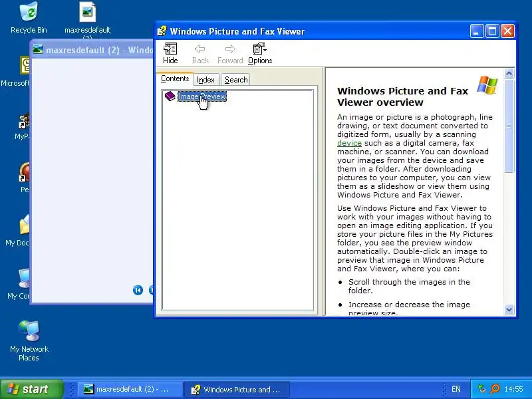Click the Forward navigation arrow

click(230, 53)
